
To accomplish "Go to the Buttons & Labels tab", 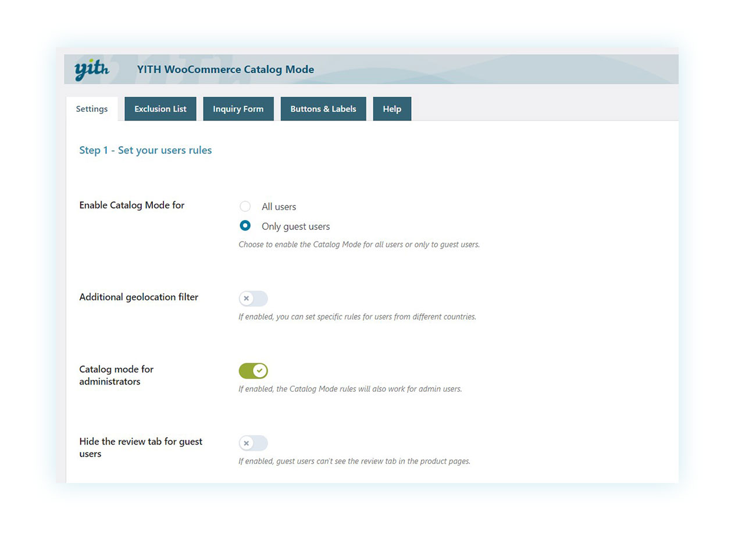I will [323, 109].
